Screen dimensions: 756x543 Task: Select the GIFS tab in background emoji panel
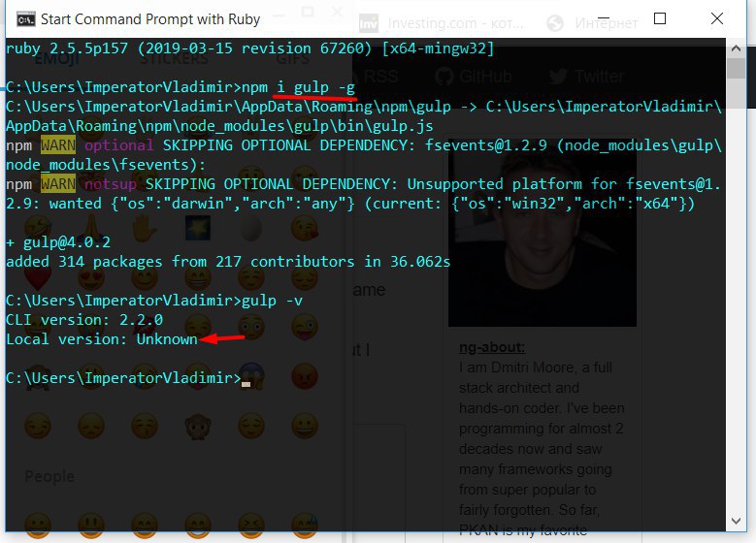(x=293, y=59)
